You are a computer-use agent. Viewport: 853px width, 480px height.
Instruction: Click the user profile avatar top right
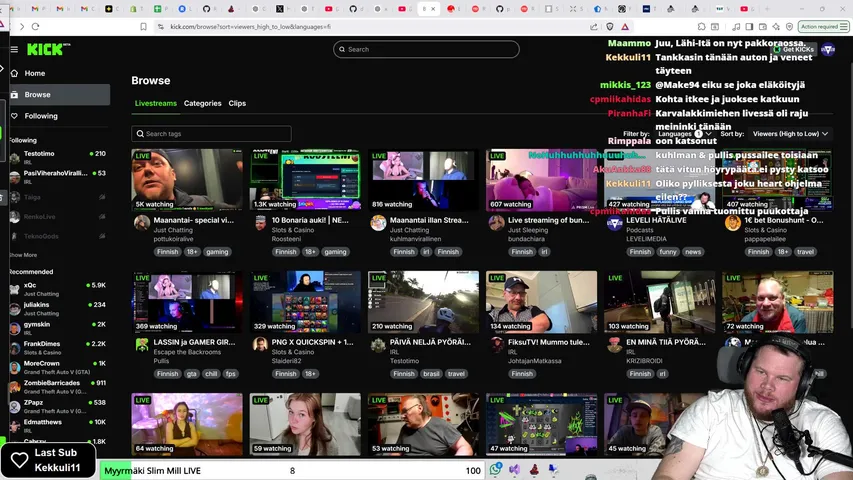point(828,50)
